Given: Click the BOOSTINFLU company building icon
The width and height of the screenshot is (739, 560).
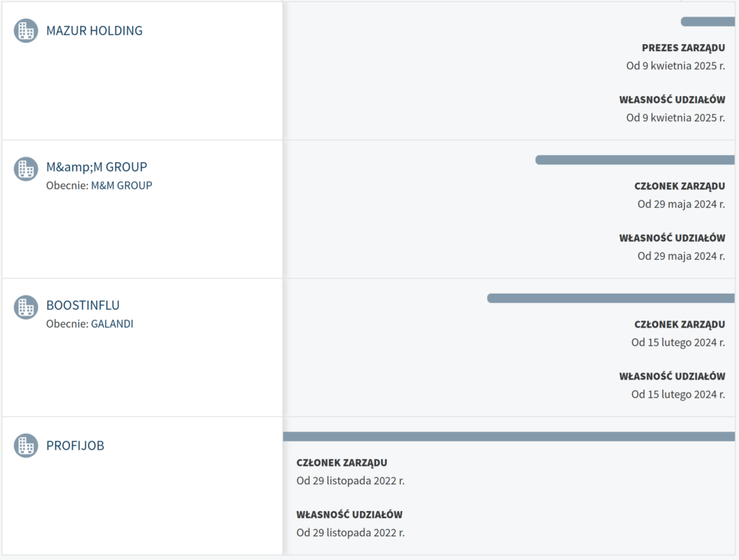Looking at the screenshot, I should [26, 307].
